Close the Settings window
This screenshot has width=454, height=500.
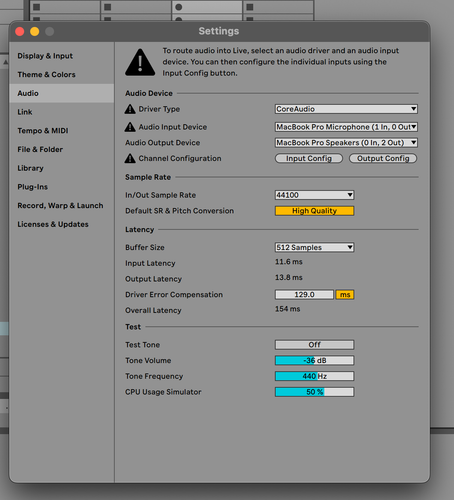coord(20,31)
